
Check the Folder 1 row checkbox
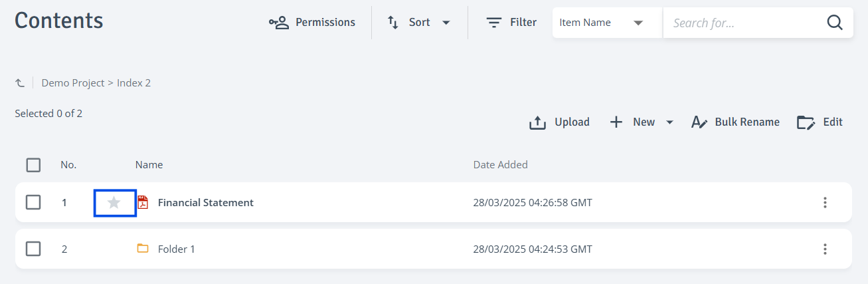[33, 249]
